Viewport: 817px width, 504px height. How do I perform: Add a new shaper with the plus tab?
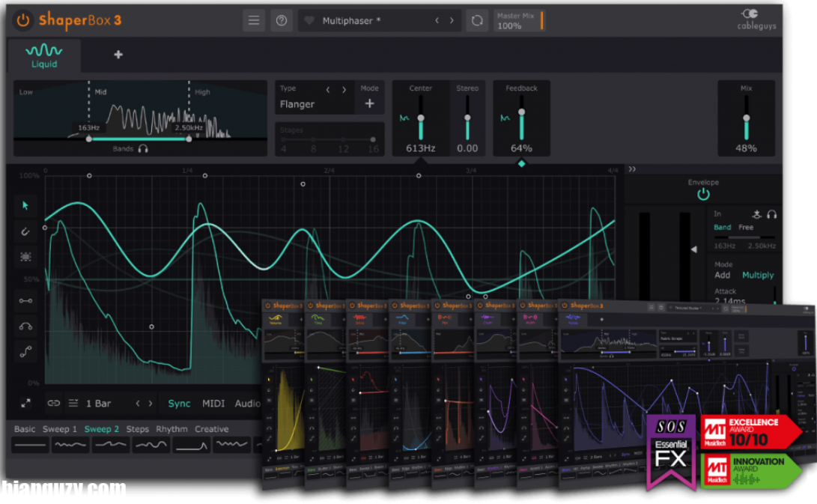point(118,54)
